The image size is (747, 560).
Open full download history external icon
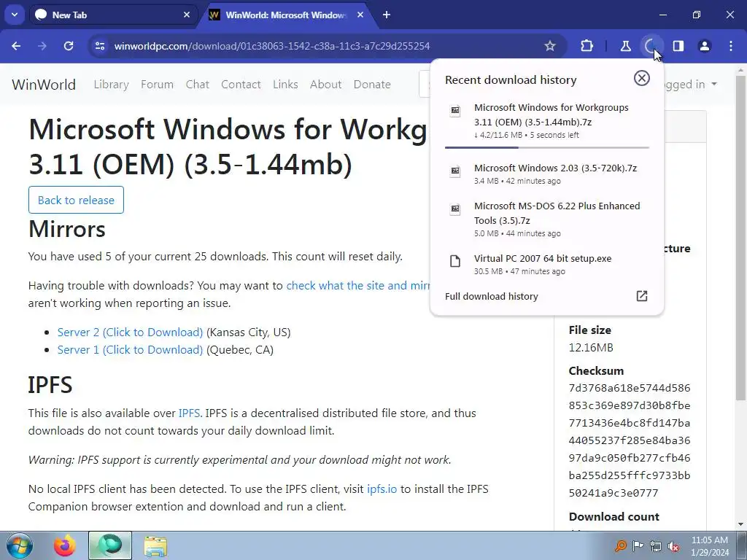coord(642,296)
